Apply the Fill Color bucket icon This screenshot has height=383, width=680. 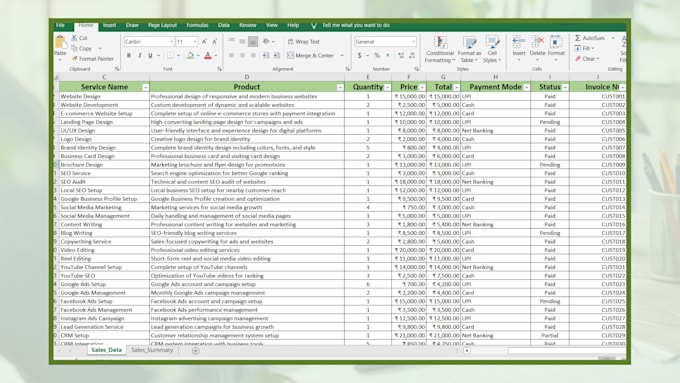click(x=190, y=56)
